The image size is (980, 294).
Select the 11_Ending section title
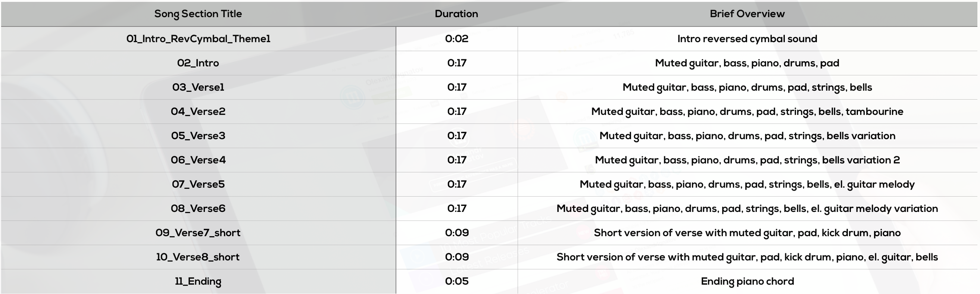pyautogui.click(x=198, y=281)
